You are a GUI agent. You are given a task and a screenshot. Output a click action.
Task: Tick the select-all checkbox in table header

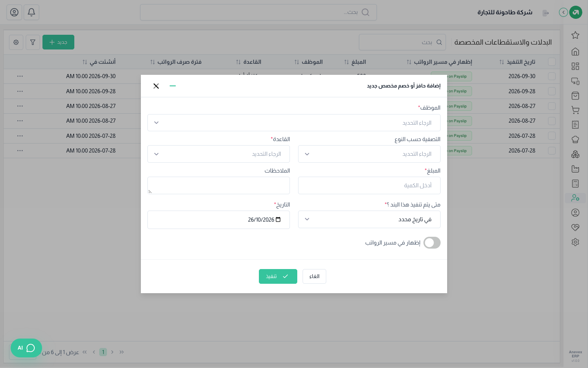pyautogui.click(x=552, y=62)
